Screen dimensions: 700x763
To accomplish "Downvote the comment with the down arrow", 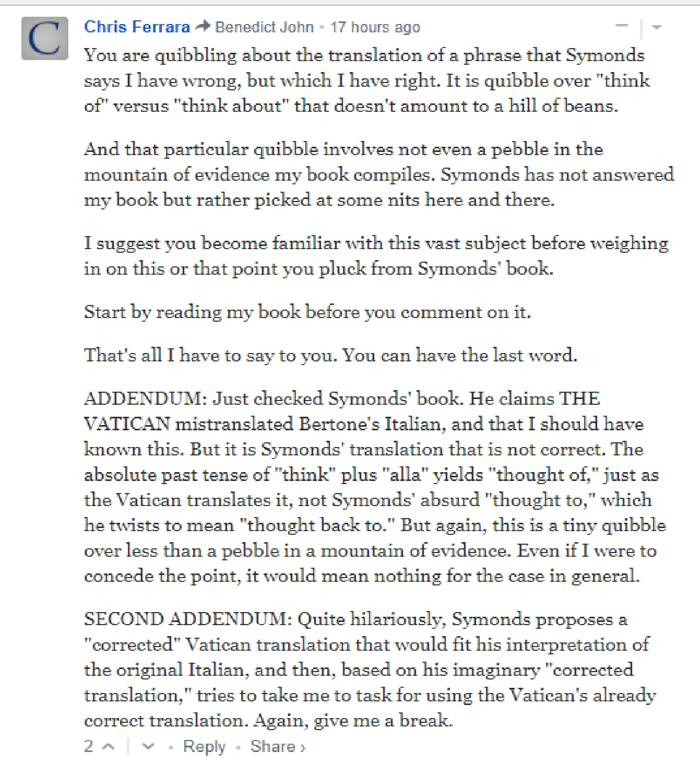I will point(148,747).
